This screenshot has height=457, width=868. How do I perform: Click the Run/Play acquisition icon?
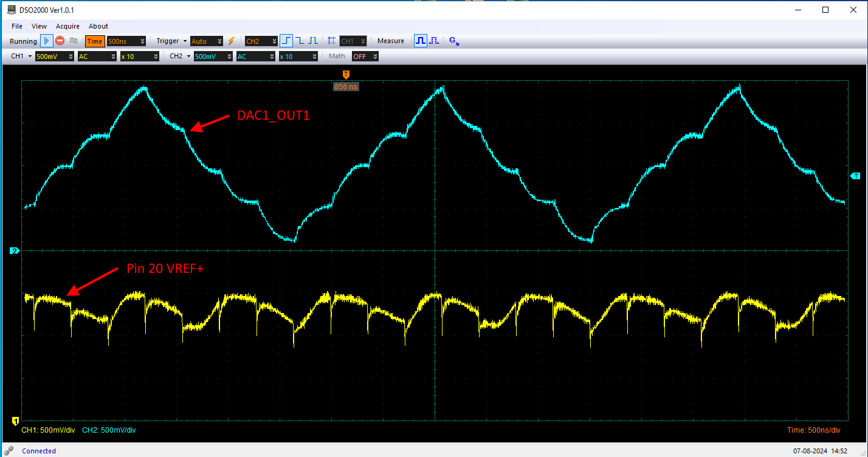click(46, 41)
